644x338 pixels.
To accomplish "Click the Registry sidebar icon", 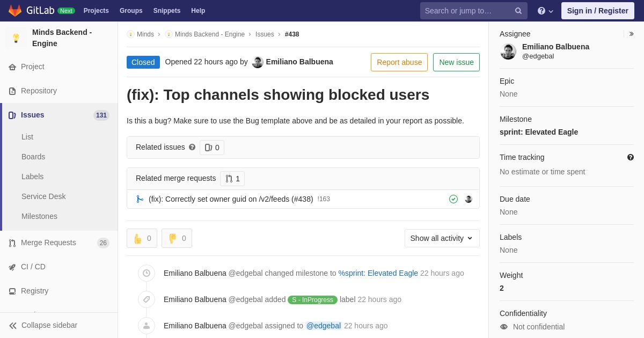I will pyautogui.click(x=12, y=291).
